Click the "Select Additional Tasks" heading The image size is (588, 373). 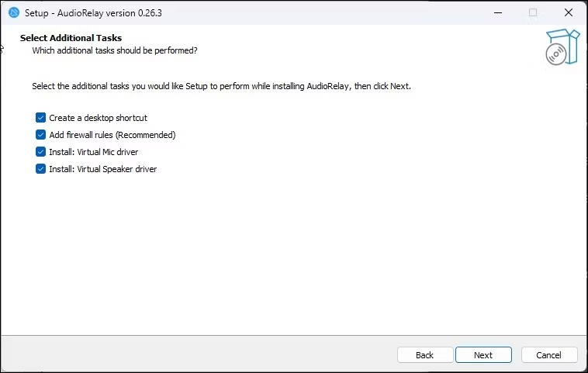(71, 38)
